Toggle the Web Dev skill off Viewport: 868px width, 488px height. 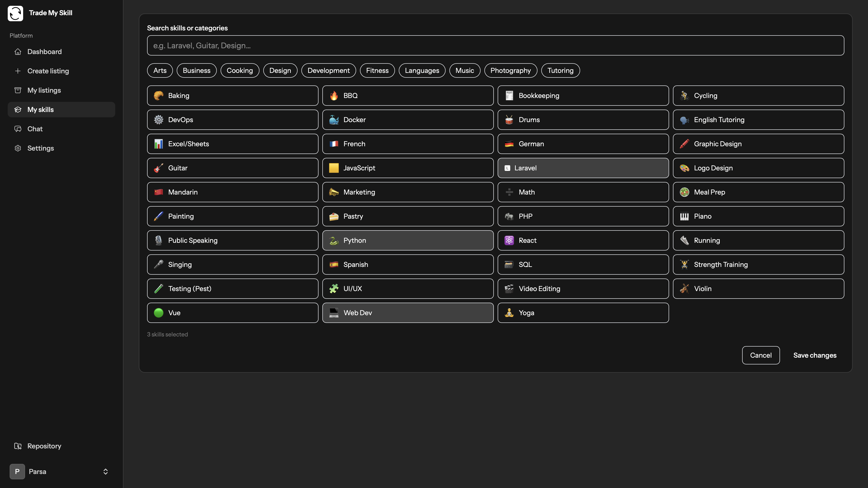(407, 313)
